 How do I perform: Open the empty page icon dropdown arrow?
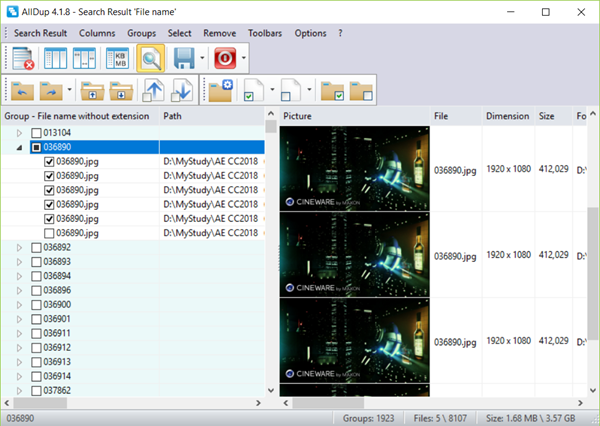309,90
